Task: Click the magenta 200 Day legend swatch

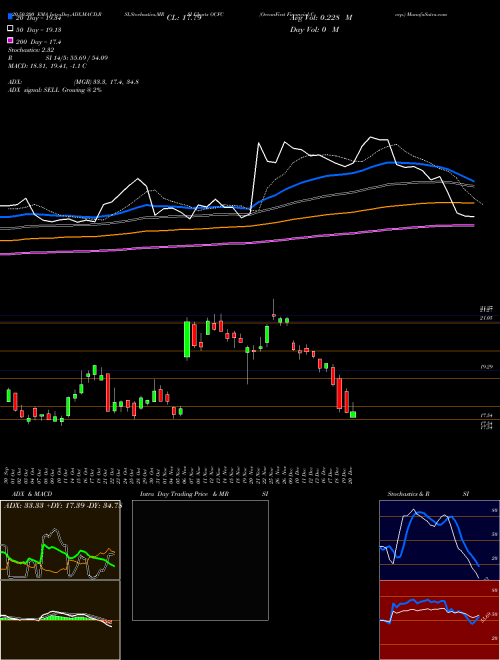Action: pyautogui.click(x=10, y=40)
